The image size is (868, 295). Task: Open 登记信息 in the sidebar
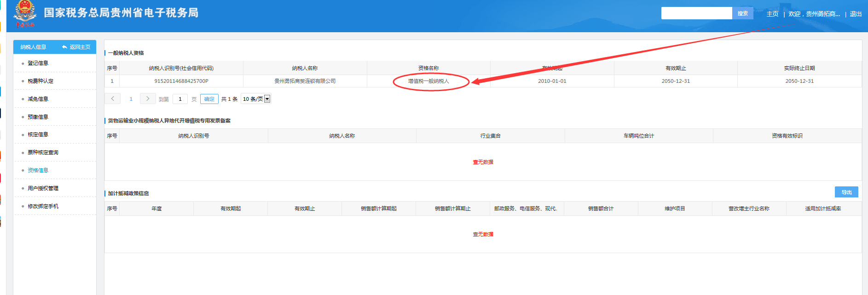click(38, 63)
